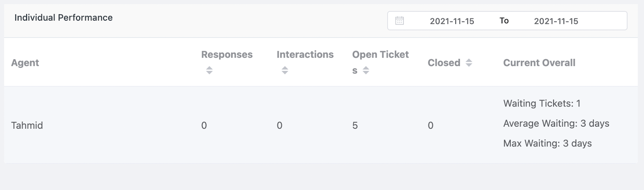The height and width of the screenshot is (190, 644).
Task: Click the Interactions column header label
Action: (305, 54)
